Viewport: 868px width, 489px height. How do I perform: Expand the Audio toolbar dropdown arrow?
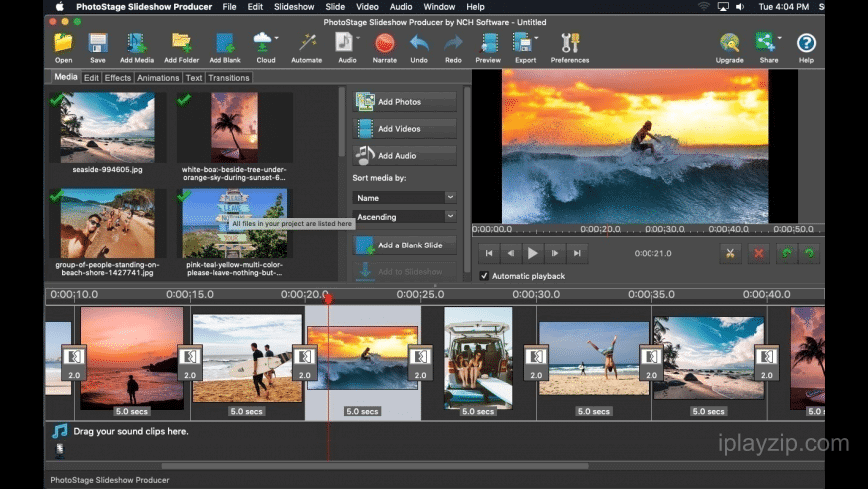(359, 38)
